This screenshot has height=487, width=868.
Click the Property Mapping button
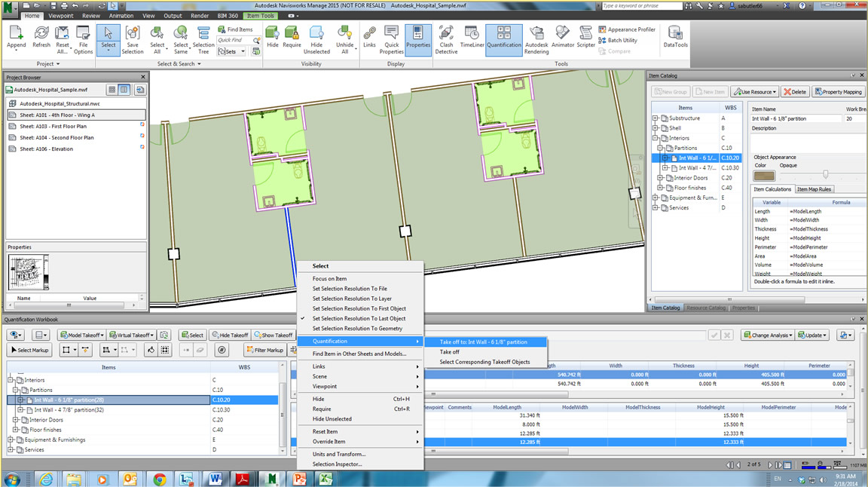pos(838,92)
